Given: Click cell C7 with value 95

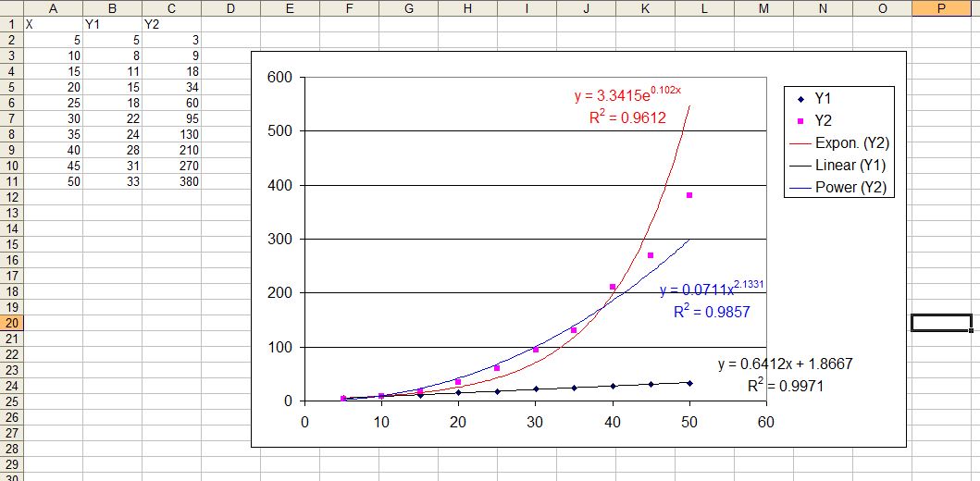Looking at the screenshot, I should (x=172, y=118).
